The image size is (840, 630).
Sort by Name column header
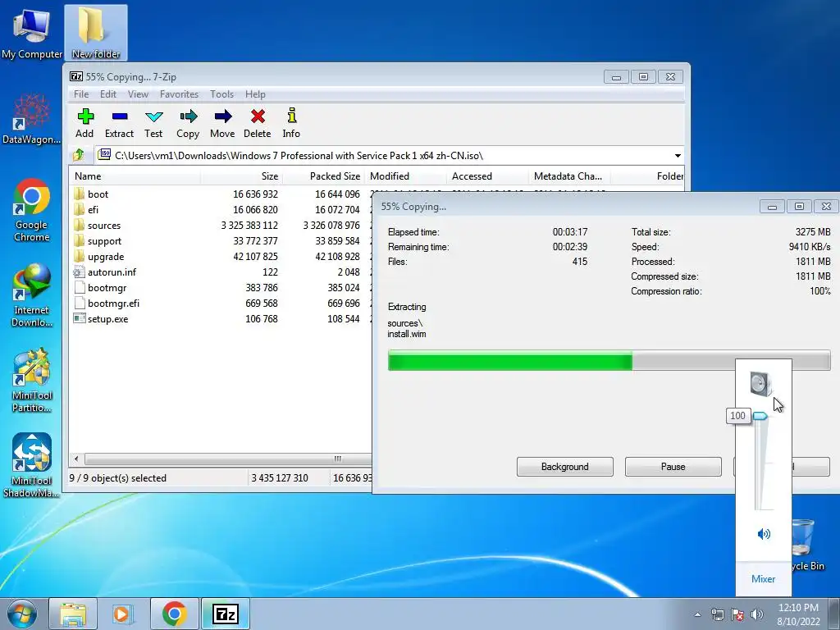(x=135, y=176)
